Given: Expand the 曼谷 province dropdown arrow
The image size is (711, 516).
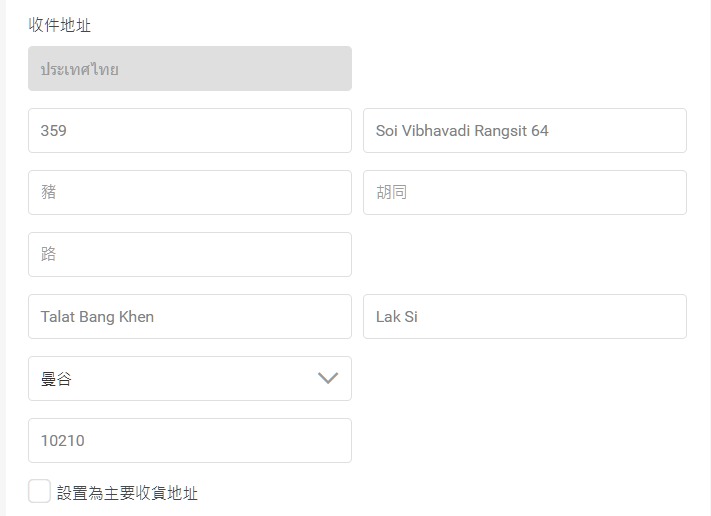Looking at the screenshot, I should pyautogui.click(x=327, y=379).
